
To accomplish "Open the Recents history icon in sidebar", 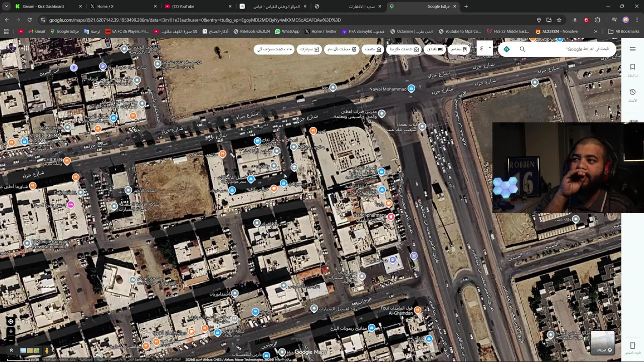I will pos(632,92).
